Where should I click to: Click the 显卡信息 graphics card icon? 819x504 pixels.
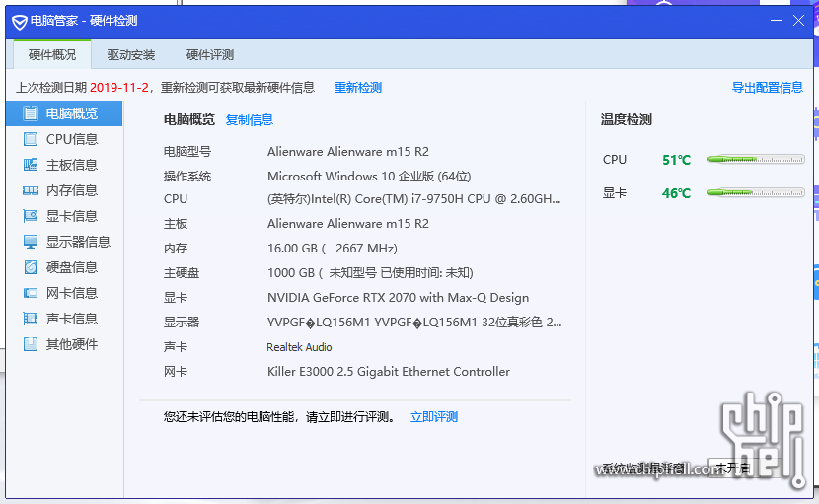(31, 216)
